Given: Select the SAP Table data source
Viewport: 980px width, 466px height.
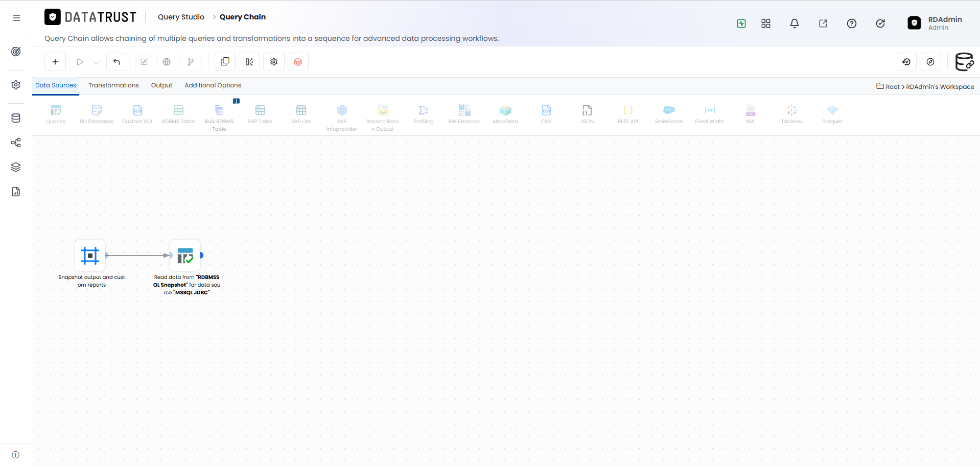Looking at the screenshot, I should [x=260, y=114].
